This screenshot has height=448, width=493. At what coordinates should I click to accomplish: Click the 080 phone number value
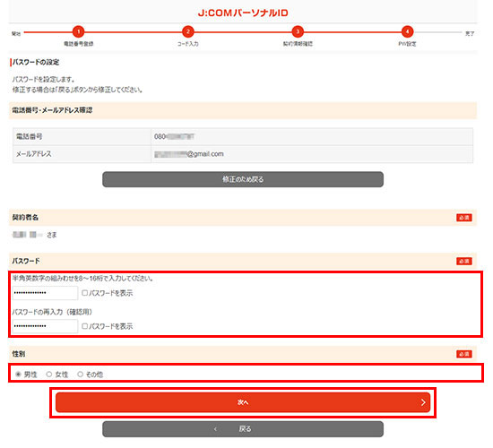(x=174, y=137)
